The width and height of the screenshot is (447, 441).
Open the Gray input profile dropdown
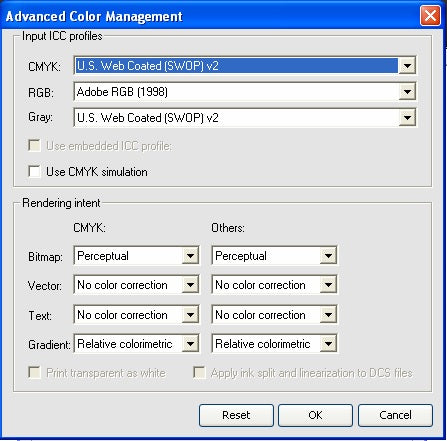(x=407, y=118)
